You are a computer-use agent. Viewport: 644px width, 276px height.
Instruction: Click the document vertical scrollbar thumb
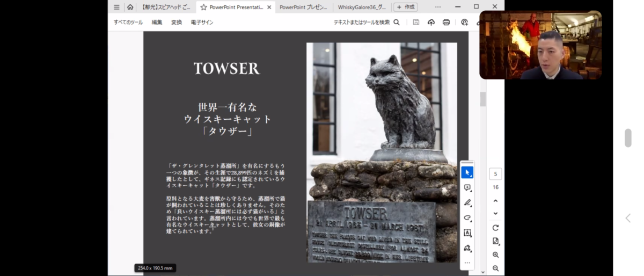click(483, 99)
